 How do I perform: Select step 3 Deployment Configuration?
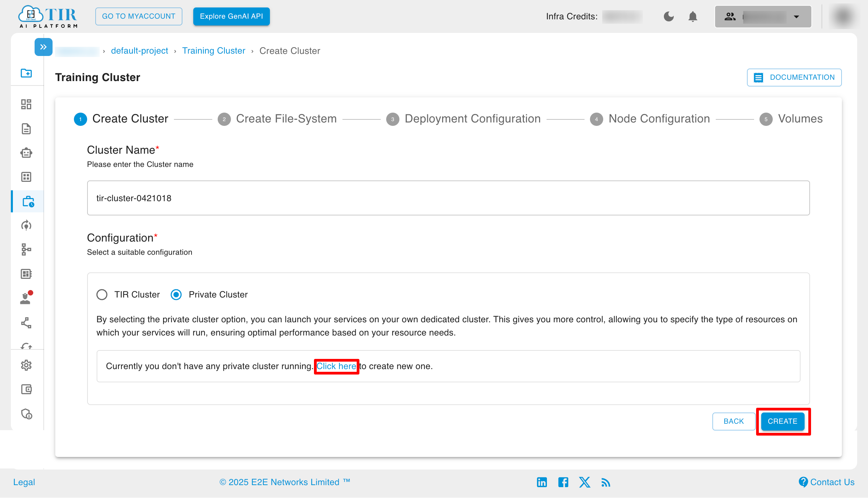click(x=463, y=119)
